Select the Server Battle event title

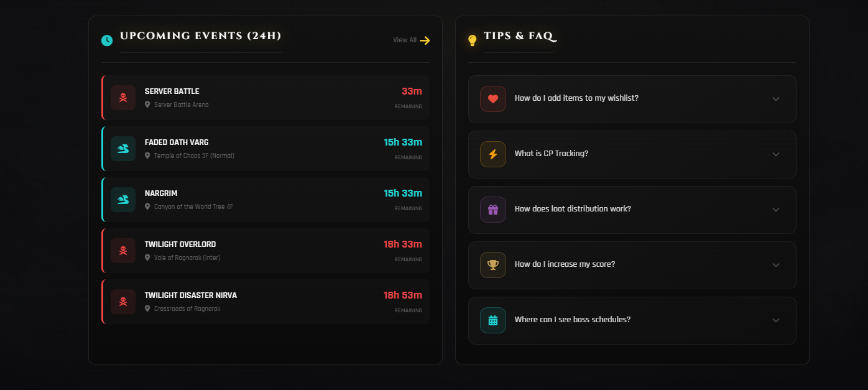tap(172, 91)
